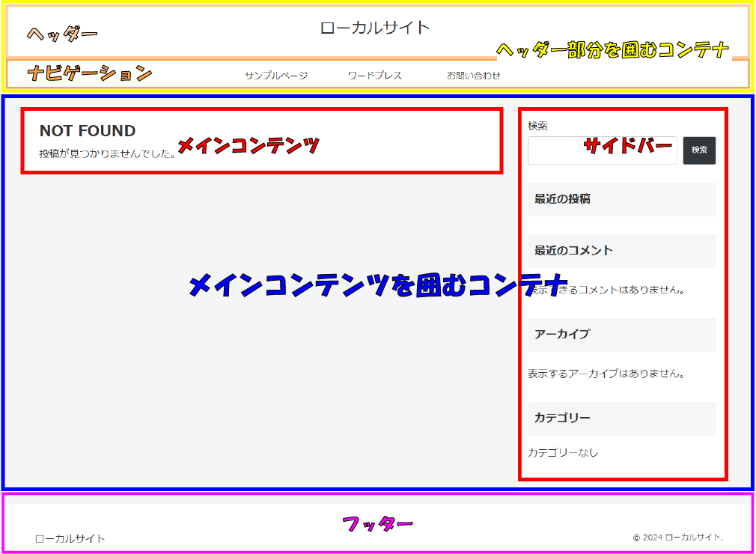This screenshot has height=554, width=756.
Task: Click the 検索 label above search box
Action: point(537,126)
